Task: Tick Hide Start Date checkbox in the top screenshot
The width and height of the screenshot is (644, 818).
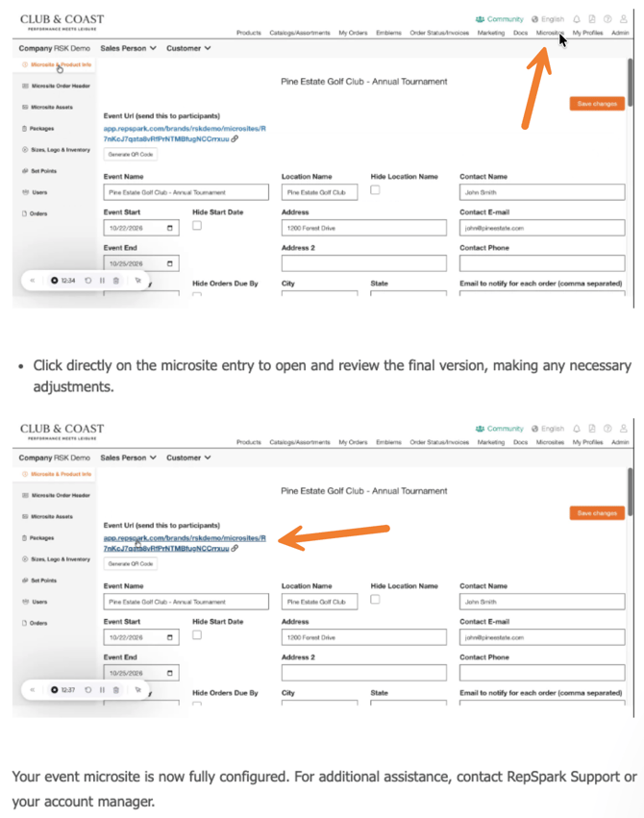Action: (197, 226)
